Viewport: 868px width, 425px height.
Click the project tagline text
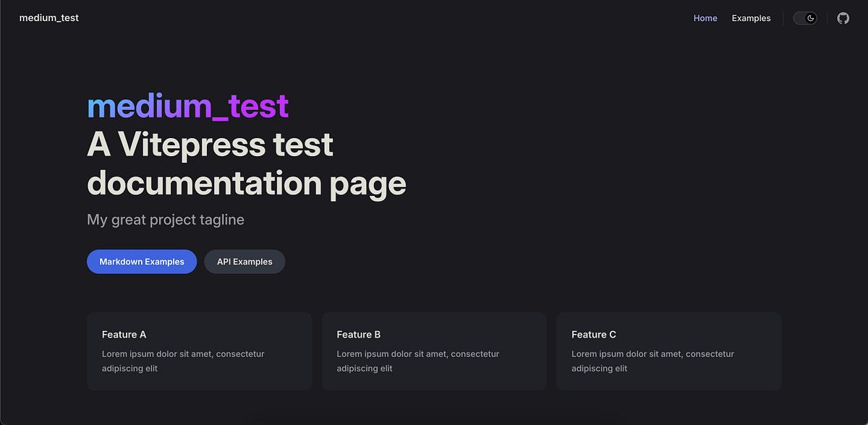pyautogui.click(x=165, y=219)
